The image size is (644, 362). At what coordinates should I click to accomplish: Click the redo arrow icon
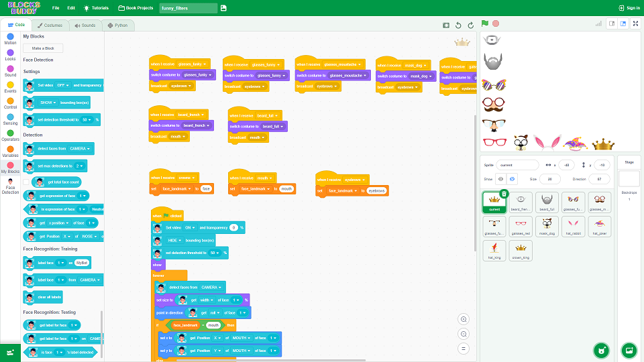tap(470, 25)
